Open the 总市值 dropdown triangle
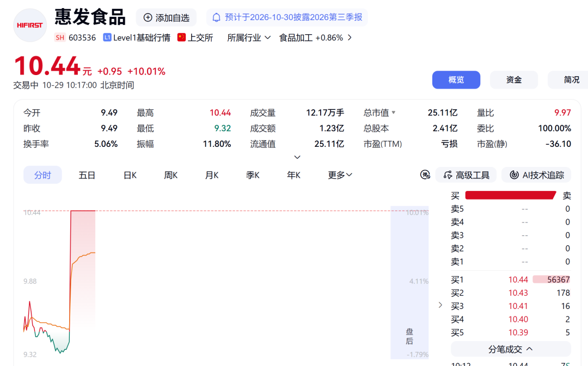This screenshot has width=588, height=366. coord(394,113)
